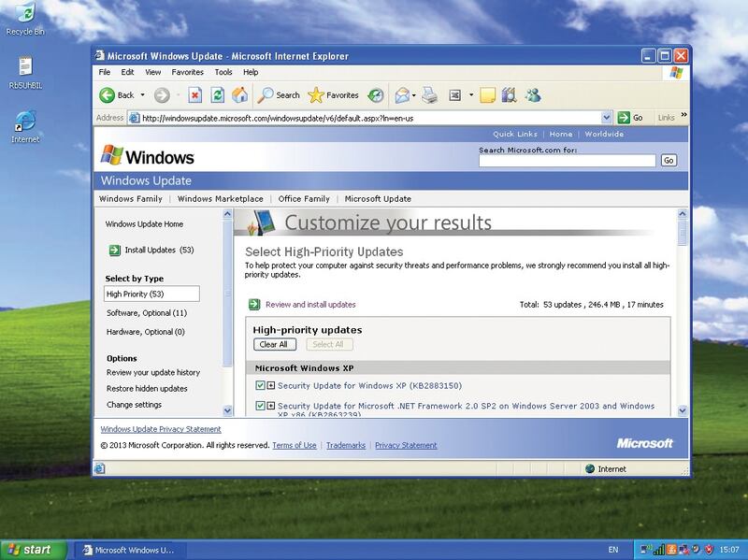Click the Stop loading toolbar icon
The width and height of the screenshot is (748, 560).
194,94
